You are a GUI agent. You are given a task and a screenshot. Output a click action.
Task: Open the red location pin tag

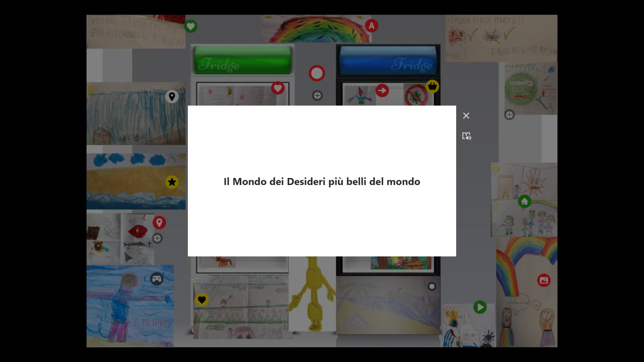(x=159, y=223)
